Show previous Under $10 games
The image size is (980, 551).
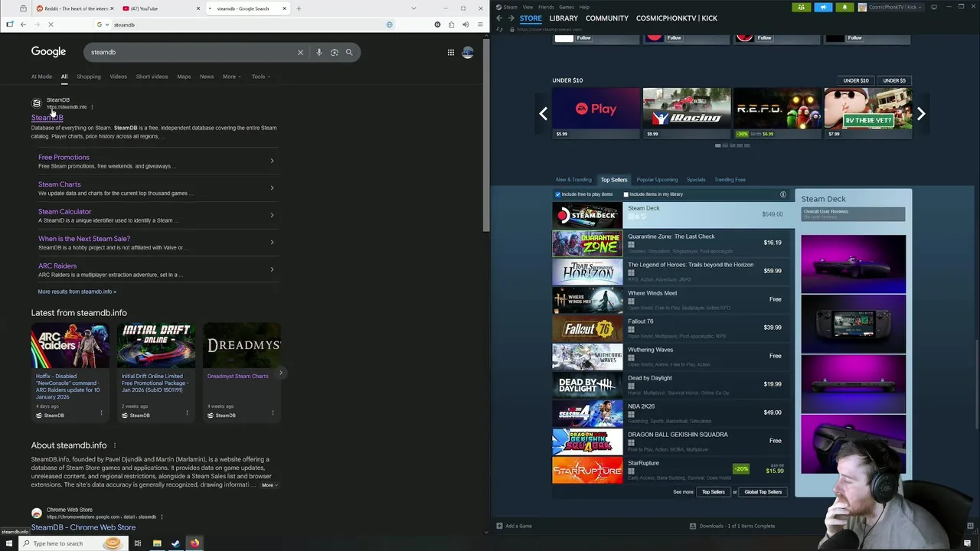point(543,114)
